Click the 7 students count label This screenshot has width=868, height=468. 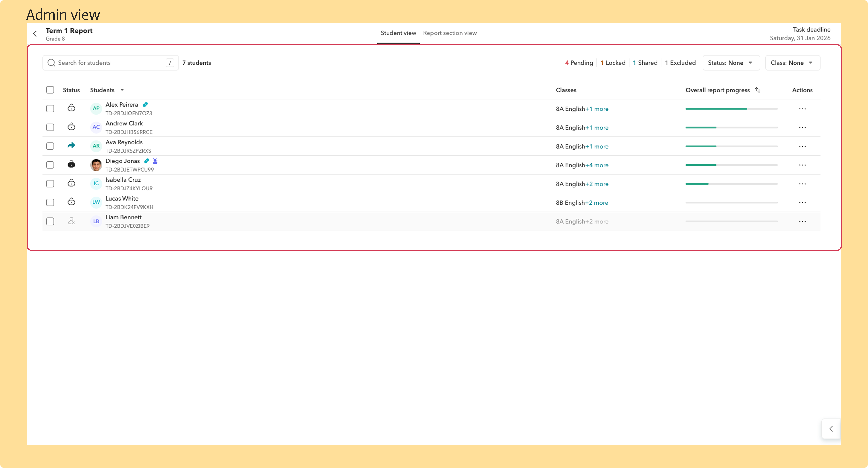[x=197, y=63]
